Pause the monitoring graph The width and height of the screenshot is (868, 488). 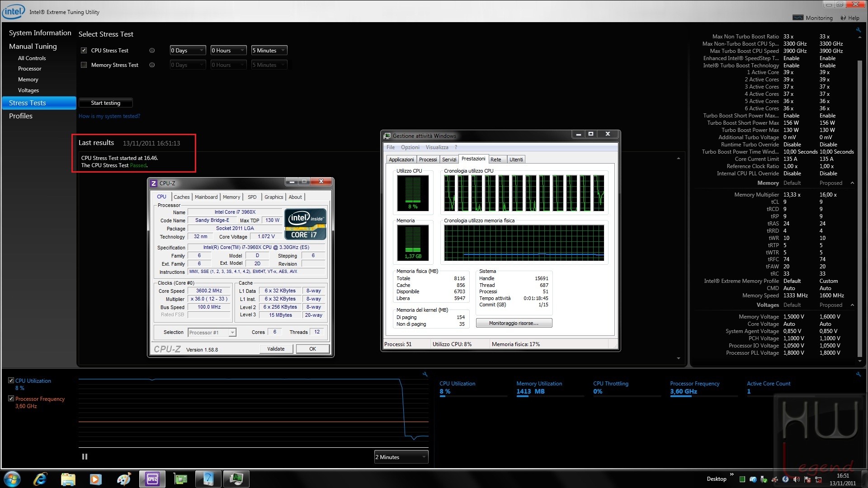(85, 457)
